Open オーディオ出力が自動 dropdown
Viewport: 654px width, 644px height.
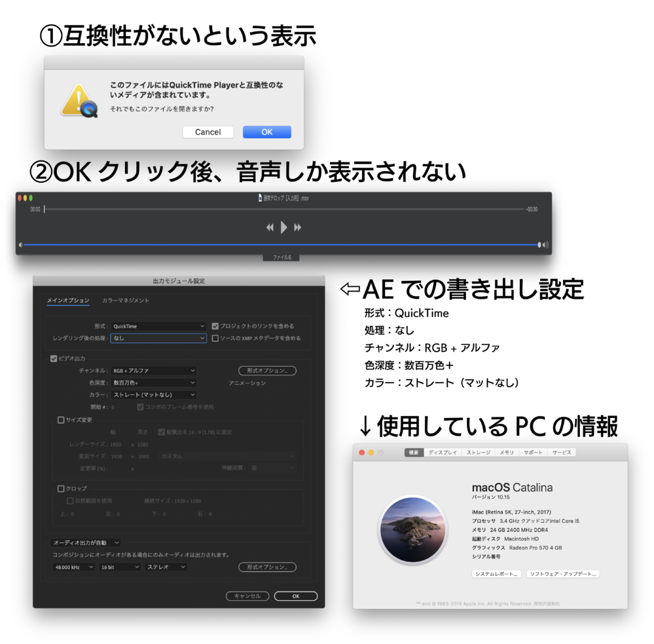pyautogui.click(x=86, y=543)
